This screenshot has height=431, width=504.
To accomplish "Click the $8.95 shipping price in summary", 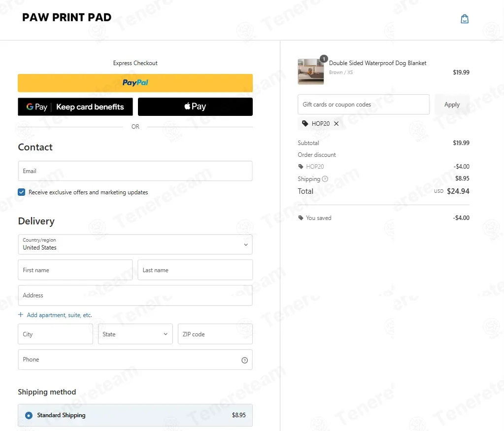I will pyautogui.click(x=462, y=179).
